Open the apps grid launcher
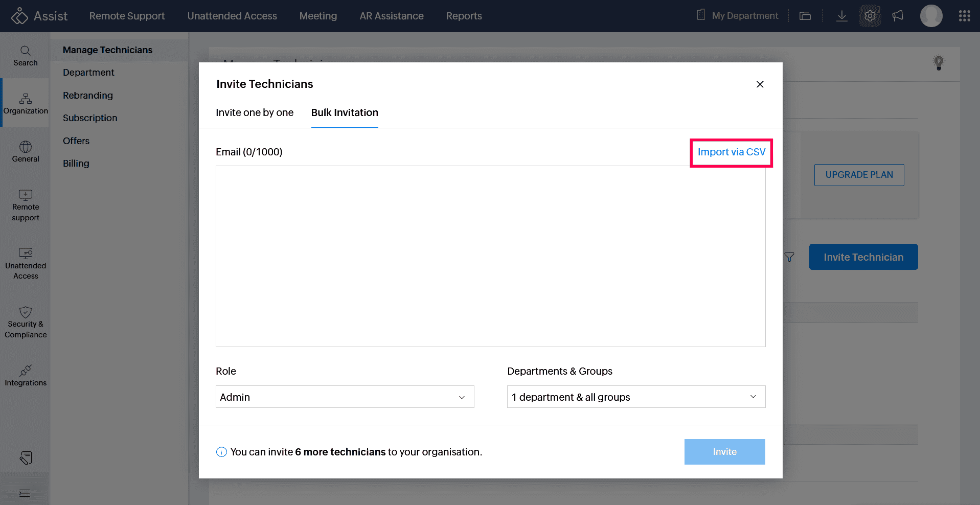Viewport: 980px width, 505px height. [x=964, y=16]
